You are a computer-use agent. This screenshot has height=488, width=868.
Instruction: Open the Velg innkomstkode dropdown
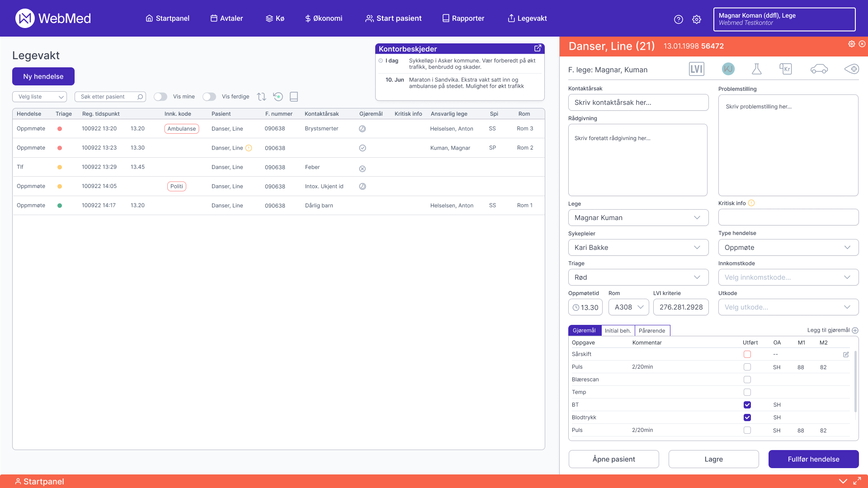[788, 277]
